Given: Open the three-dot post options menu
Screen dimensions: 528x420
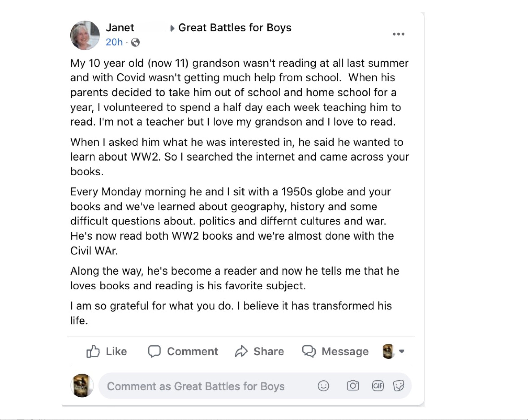Looking at the screenshot, I should click(x=398, y=34).
